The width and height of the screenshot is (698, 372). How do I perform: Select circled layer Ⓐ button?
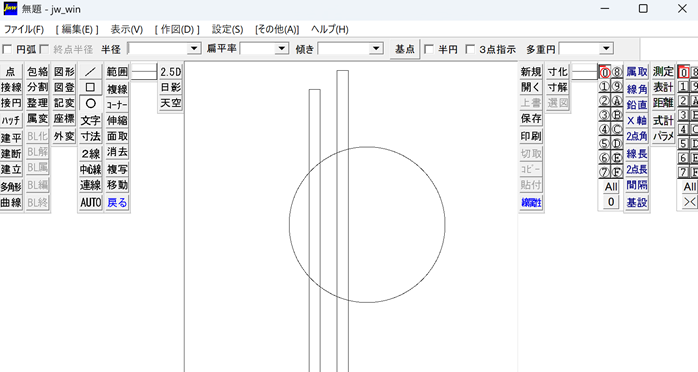point(617,101)
